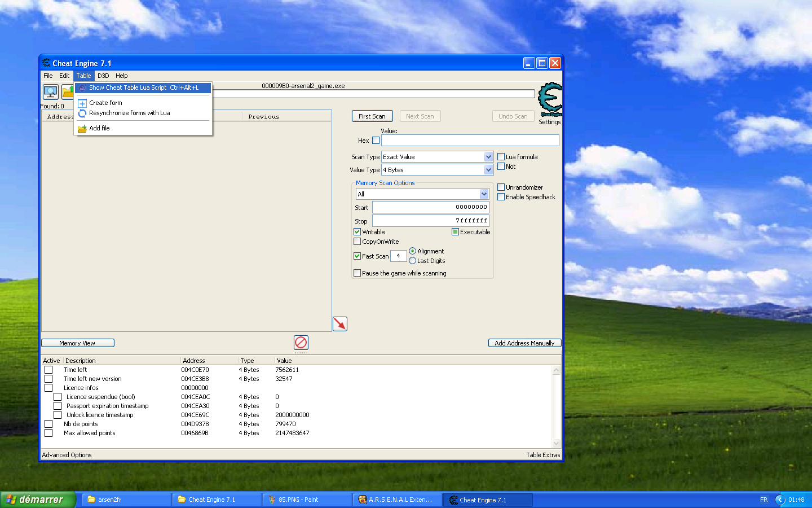This screenshot has height=508, width=812.
Task: Expand the memory region All dropdown
Action: point(484,194)
